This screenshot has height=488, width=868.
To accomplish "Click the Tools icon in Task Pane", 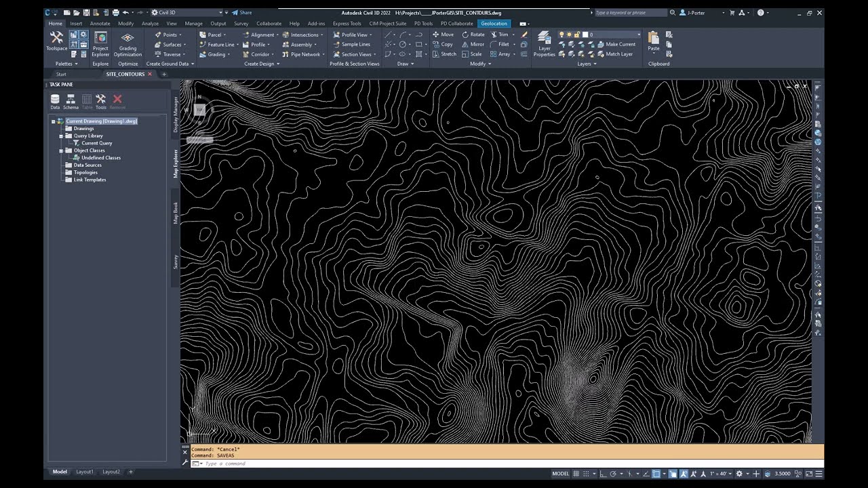I will click(101, 102).
